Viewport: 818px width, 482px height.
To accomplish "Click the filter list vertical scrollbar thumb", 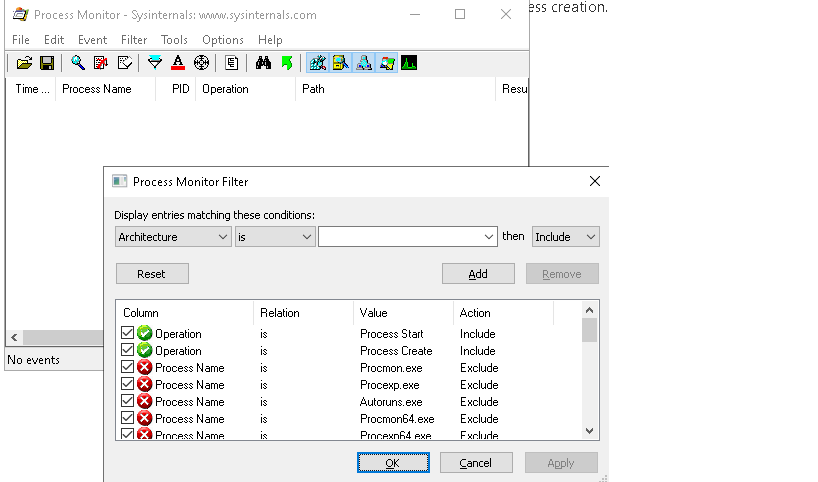I will (590, 330).
